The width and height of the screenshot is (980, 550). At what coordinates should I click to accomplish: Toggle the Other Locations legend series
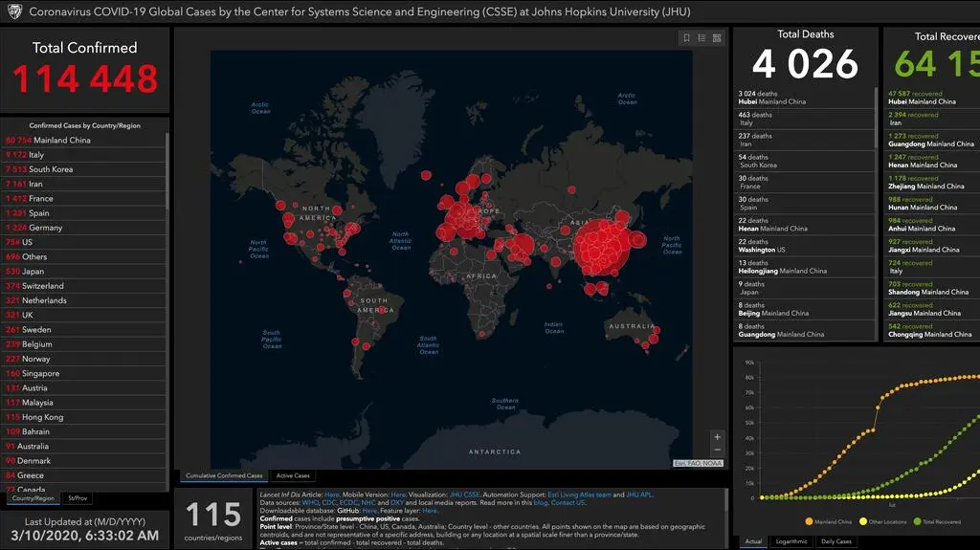point(882,521)
